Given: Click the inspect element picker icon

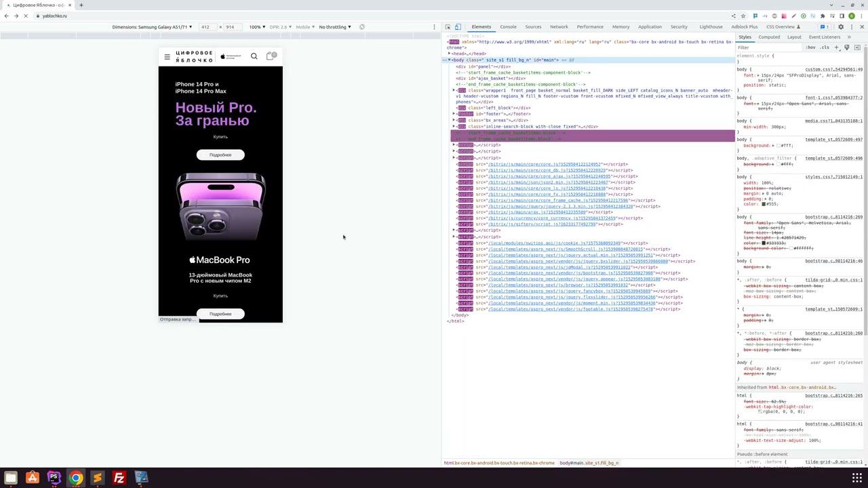Looking at the screenshot, I should (x=448, y=27).
